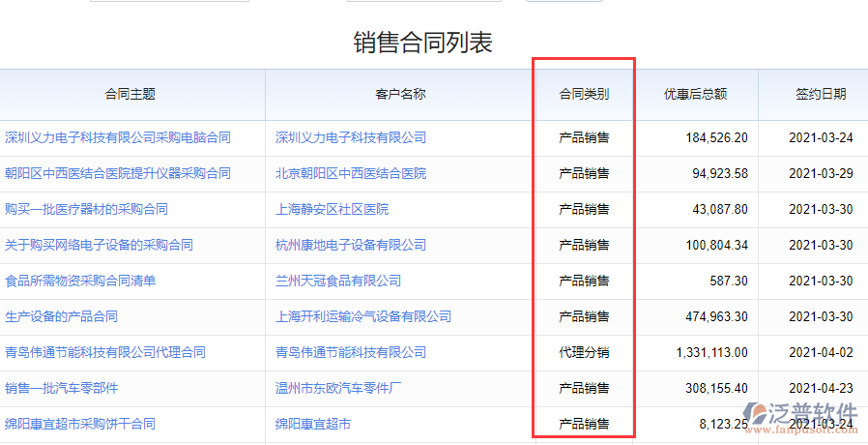Viewport: 868px width, 445px height.
Task: Click the 优惠后总额 column header
Action: pos(696,94)
